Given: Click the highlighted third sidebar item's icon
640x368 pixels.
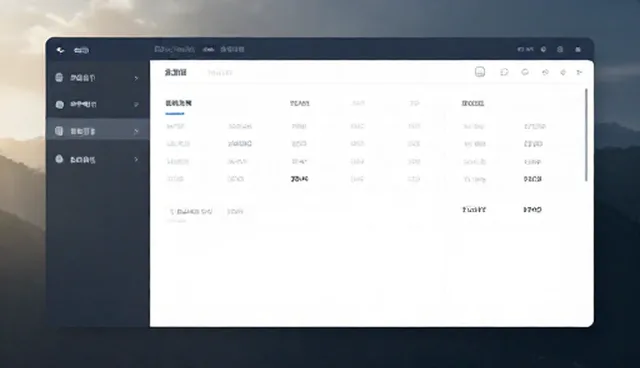Looking at the screenshot, I should click(59, 131).
